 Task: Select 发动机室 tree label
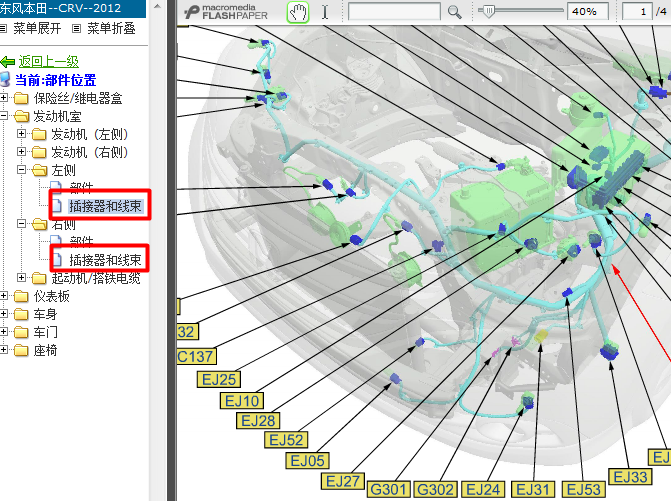57,116
